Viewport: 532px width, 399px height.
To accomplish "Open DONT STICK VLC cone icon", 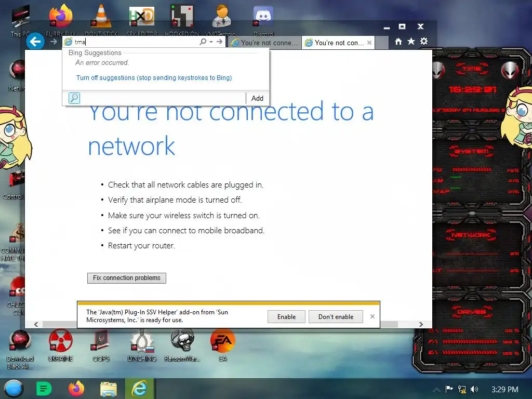I will click(101, 20).
